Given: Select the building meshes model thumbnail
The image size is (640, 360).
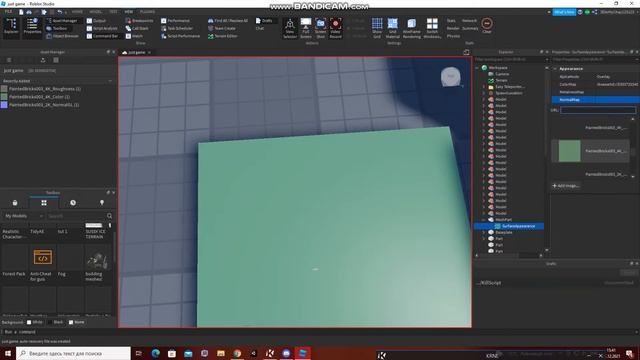Looking at the screenshot, I should pos(98,258).
